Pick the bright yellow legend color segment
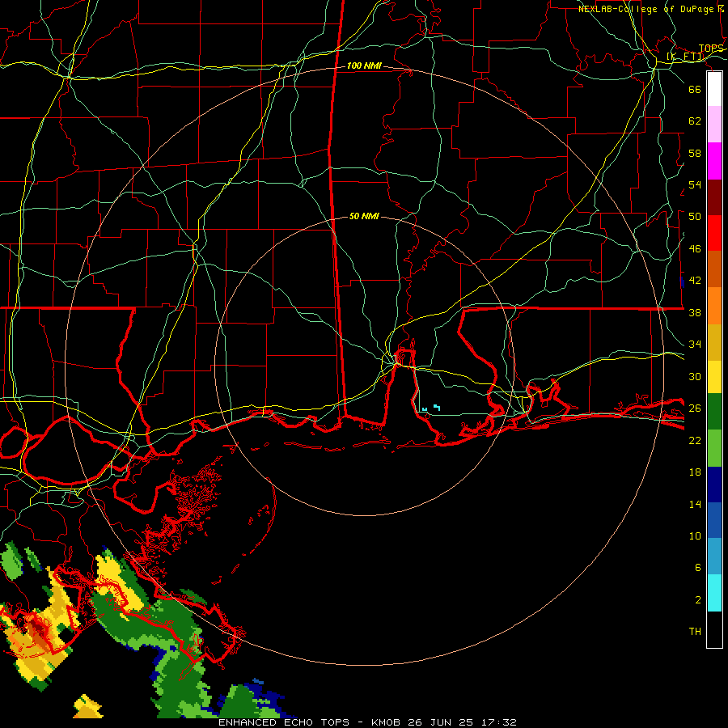Viewport: 728px width, 728px height. (714, 377)
